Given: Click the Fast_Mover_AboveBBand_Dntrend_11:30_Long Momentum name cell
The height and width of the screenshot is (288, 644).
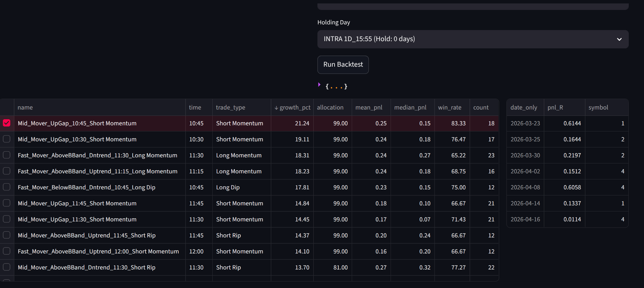Looking at the screenshot, I should tap(97, 155).
